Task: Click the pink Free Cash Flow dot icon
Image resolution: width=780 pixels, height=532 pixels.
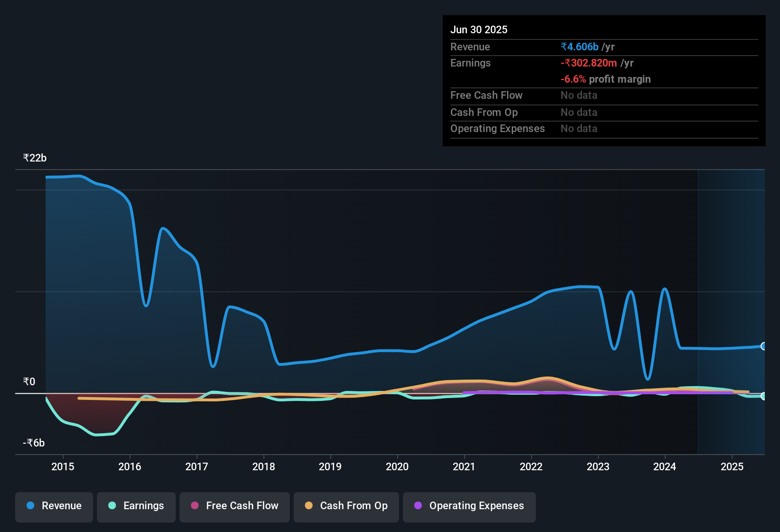Action: (195, 506)
